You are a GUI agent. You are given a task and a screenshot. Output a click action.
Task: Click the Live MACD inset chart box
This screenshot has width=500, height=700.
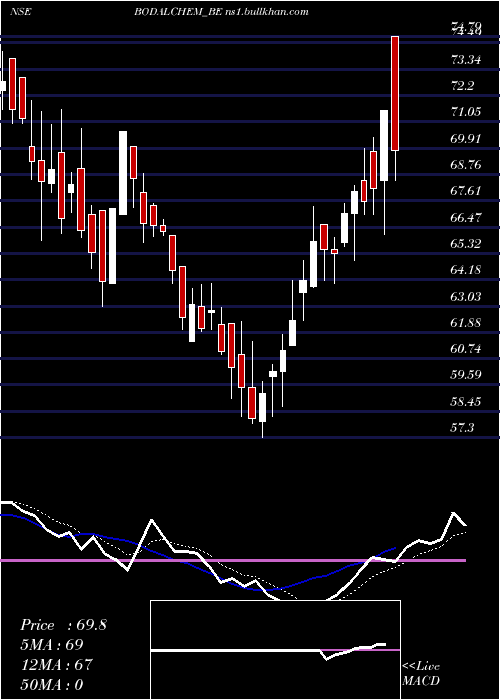(x=275, y=650)
